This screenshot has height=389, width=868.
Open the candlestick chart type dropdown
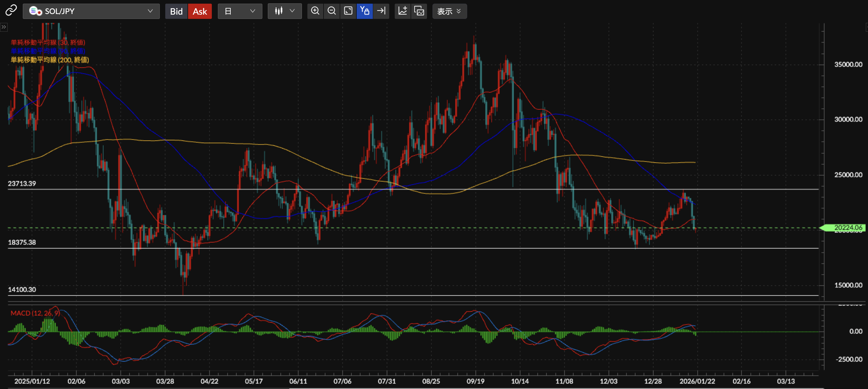click(284, 11)
